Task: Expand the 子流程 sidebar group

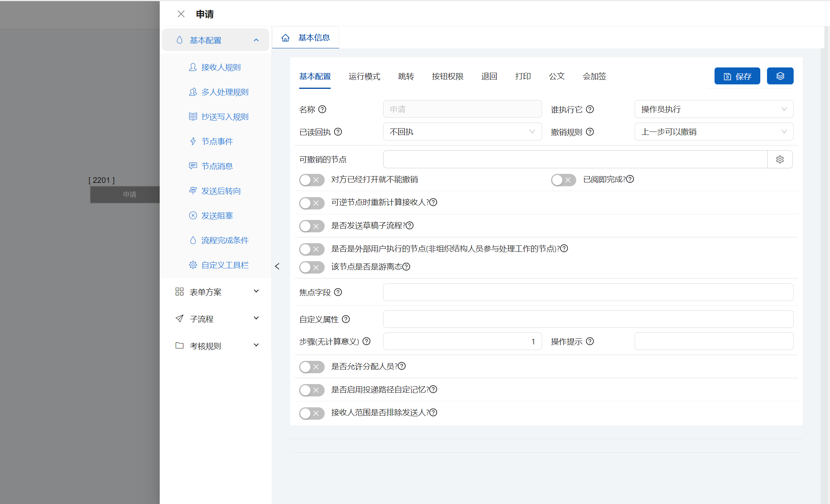Action: point(216,319)
